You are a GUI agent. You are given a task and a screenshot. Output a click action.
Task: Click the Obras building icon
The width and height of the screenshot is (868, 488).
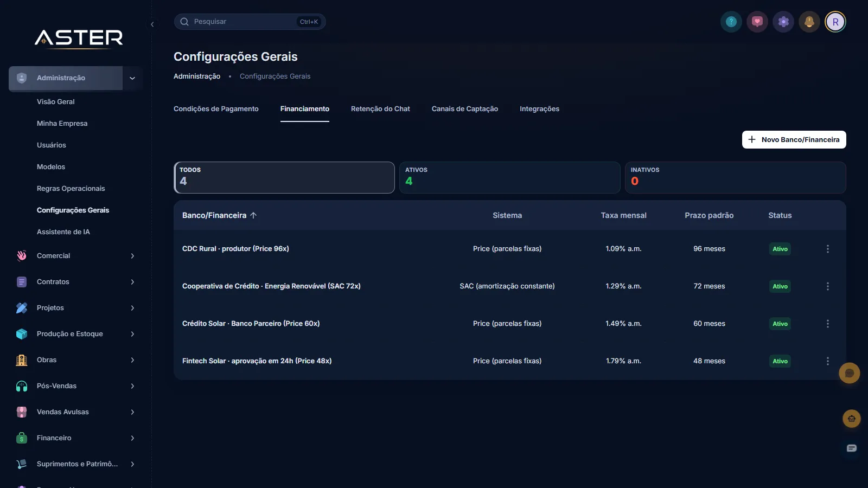(x=22, y=360)
